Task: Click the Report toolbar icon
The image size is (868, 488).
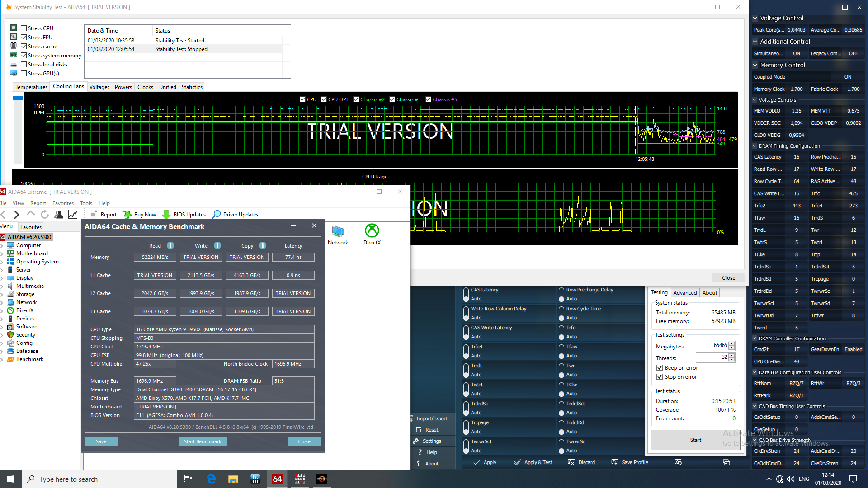Action: click(94, 215)
